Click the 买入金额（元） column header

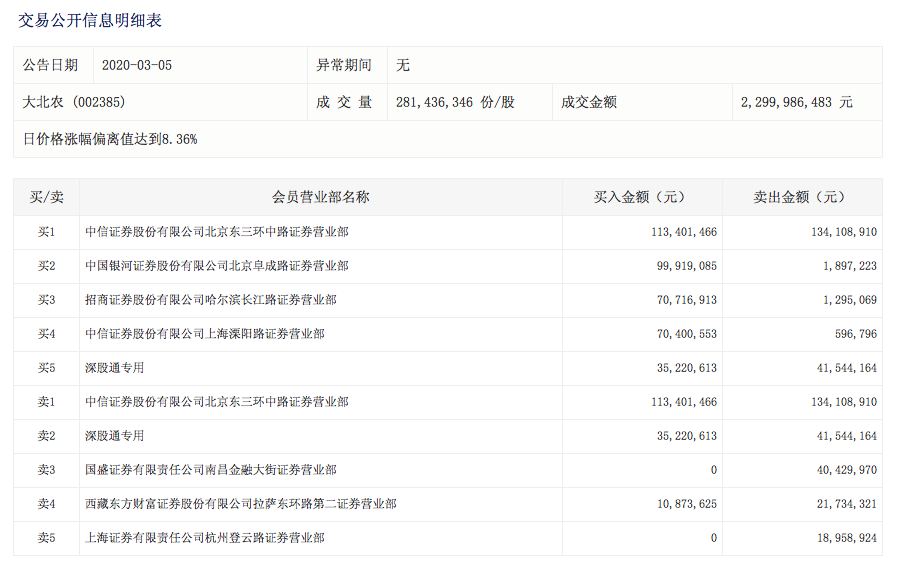[x=642, y=197]
